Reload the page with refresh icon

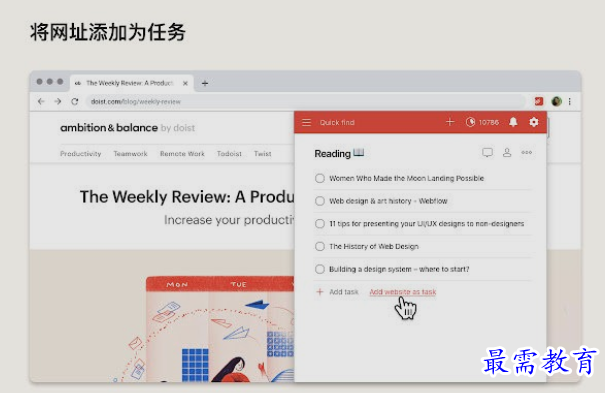75,101
